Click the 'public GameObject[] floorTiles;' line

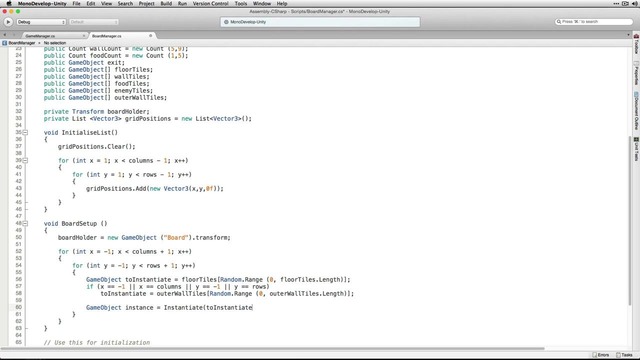point(98,69)
